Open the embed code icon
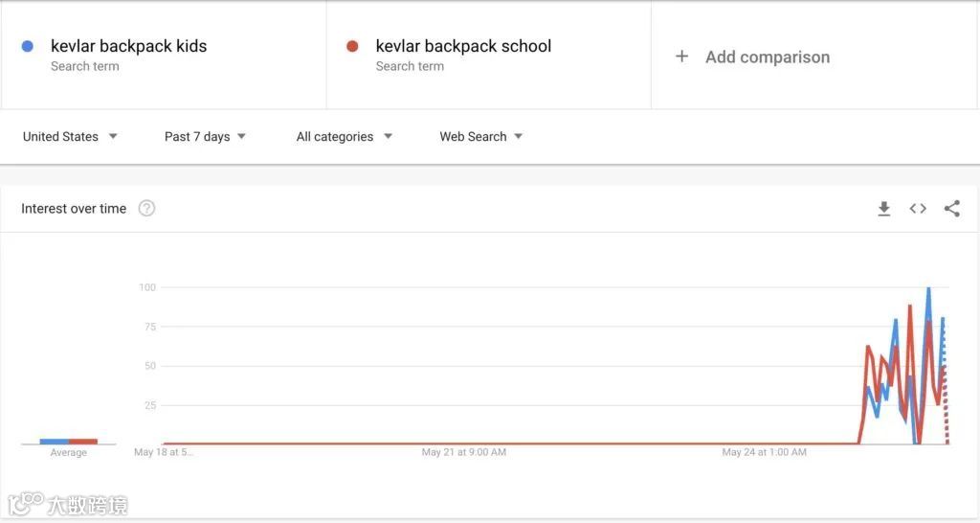The height and width of the screenshot is (523, 980). coord(918,208)
